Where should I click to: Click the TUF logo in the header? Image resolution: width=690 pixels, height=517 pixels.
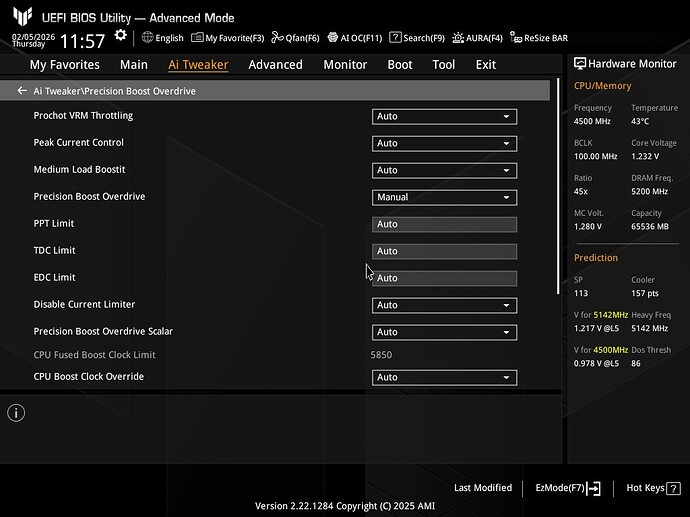click(x=22, y=16)
